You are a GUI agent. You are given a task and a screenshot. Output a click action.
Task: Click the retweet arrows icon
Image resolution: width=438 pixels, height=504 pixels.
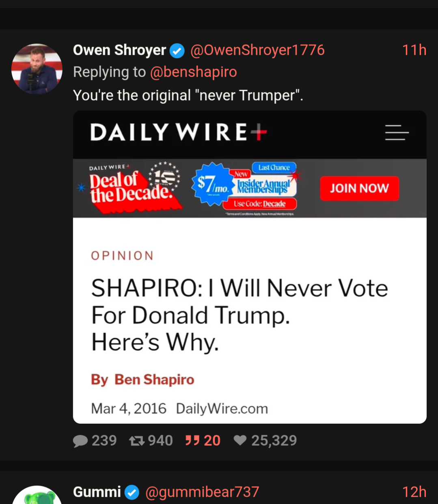(137, 441)
